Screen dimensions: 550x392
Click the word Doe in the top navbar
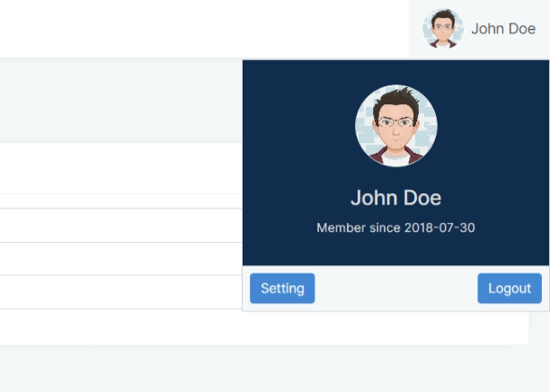521,29
